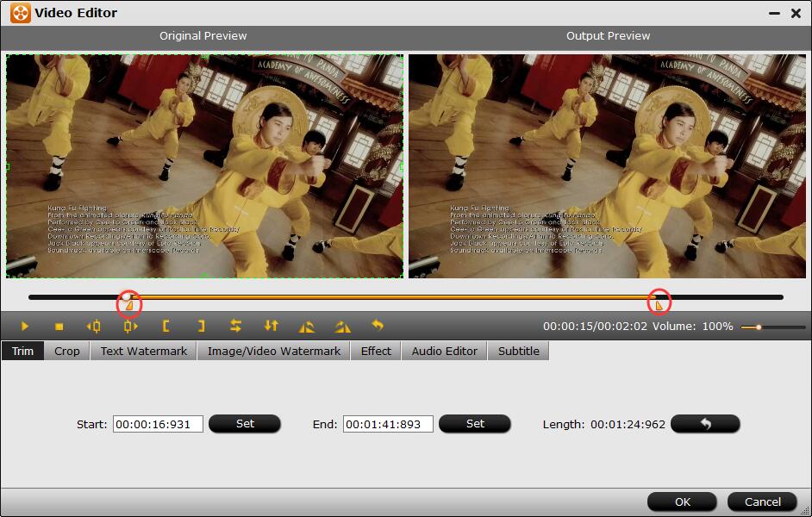This screenshot has height=517, width=812.
Task: Click the right bracket end-mark icon
Action: click(201, 327)
